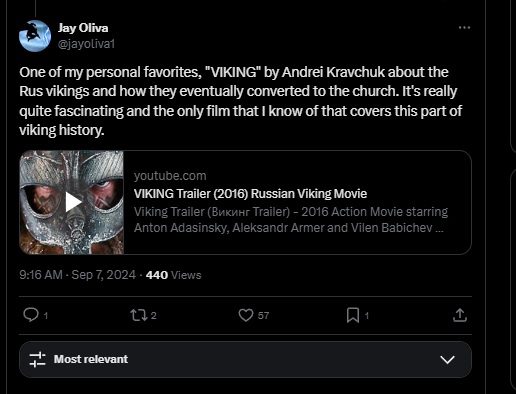Click the reply speech bubble icon
Viewport: 516px width, 394px height.
31,315
